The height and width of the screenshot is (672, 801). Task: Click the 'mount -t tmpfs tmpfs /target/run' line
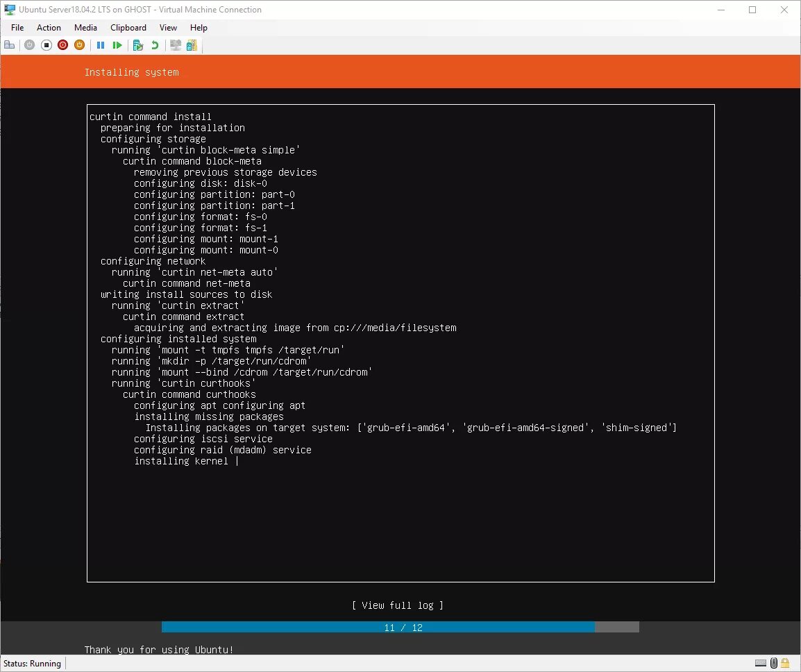coord(228,350)
